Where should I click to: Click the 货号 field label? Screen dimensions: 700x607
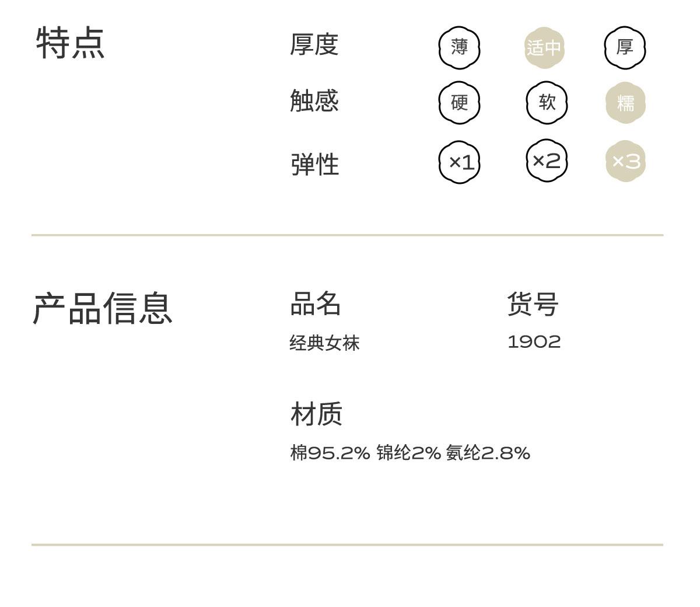[533, 304]
